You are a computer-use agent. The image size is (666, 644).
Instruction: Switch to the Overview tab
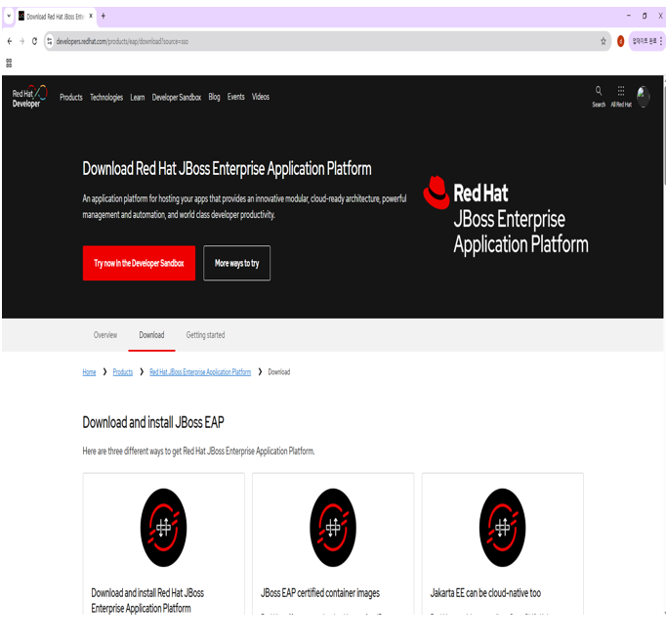pos(104,335)
